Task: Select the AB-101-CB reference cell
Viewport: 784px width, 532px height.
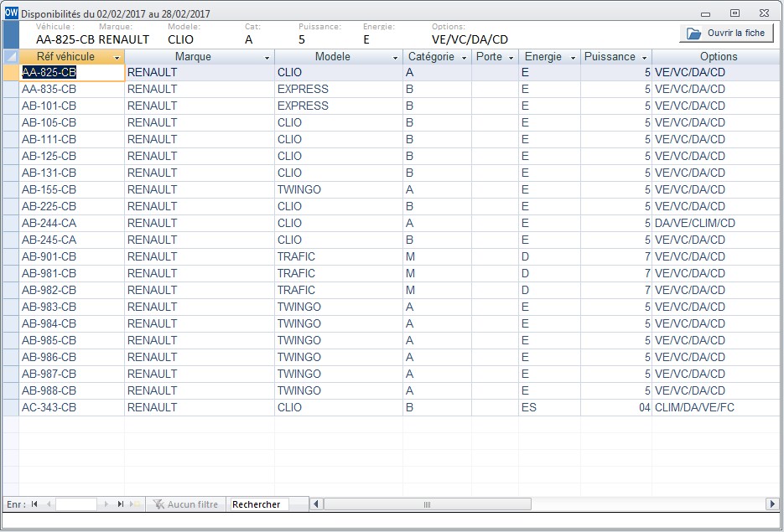Action: click(x=72, y=106)
